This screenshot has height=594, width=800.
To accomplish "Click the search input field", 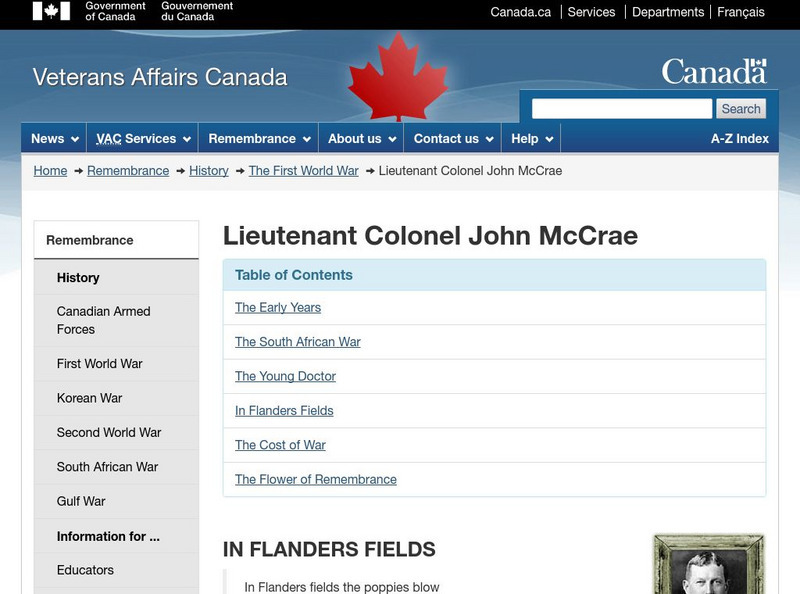I will pos(620,108).
